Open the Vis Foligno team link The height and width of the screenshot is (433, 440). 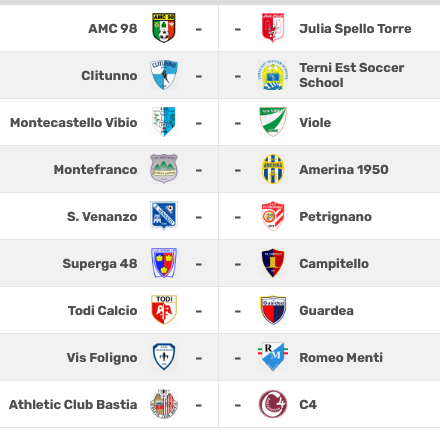pos(102,358)
